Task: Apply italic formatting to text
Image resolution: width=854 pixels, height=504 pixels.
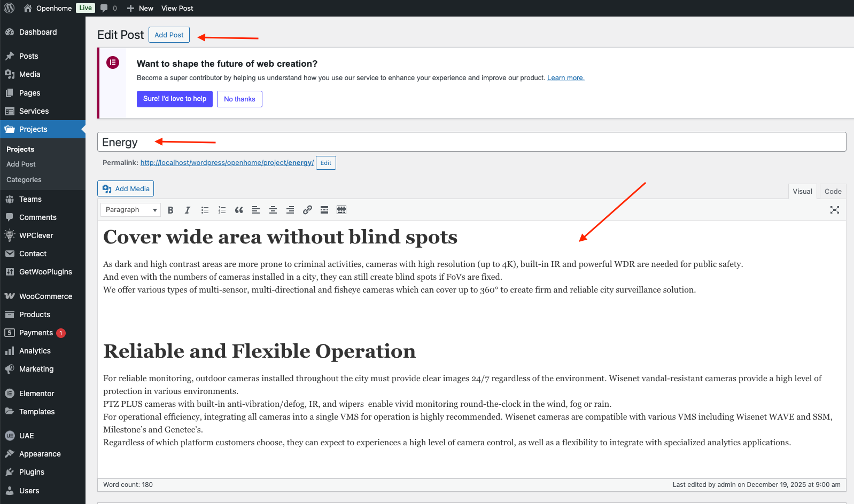Action: pos(188,210)
